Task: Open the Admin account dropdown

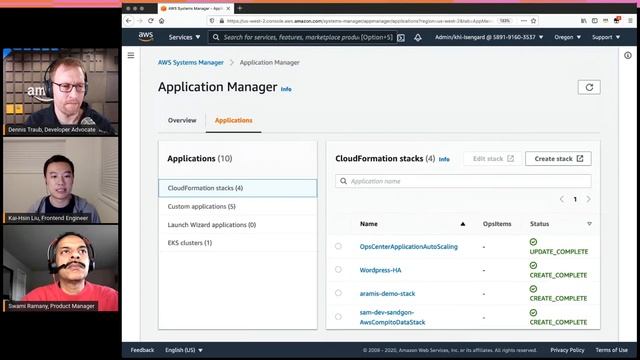Action: click(489, 37)
